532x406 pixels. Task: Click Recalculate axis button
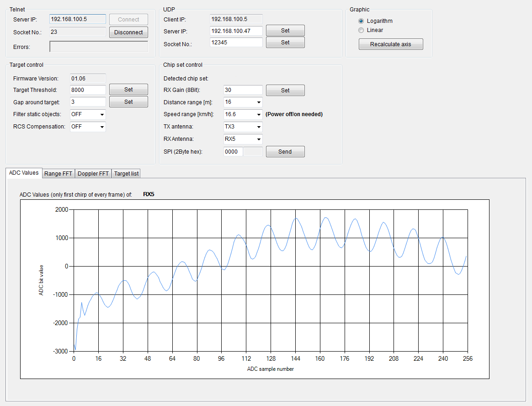[391, 44]
